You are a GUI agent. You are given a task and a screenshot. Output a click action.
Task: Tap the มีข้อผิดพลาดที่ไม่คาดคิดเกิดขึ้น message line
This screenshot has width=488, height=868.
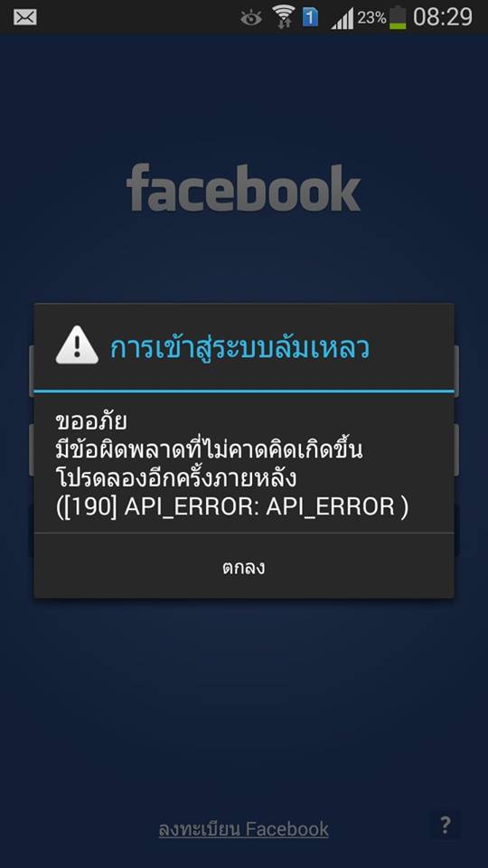point(209,449)
